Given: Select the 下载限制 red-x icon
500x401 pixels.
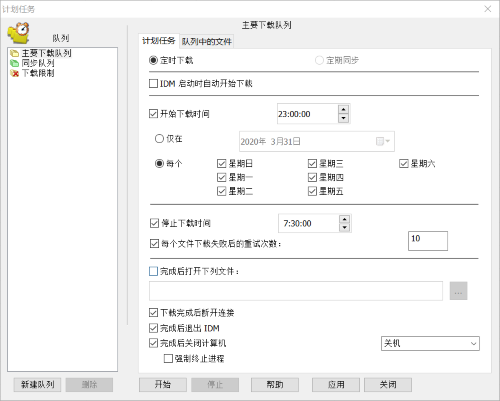Looking at the screenshot, I should pyautogui.click(x=14, y=73).
